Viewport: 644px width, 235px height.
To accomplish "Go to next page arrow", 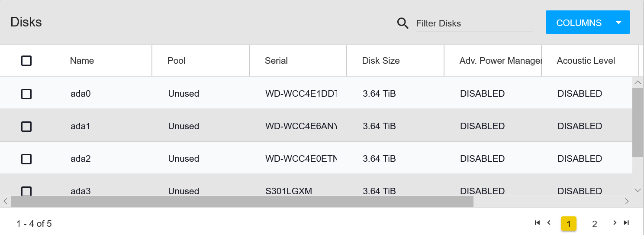I will (x=615, y=223).
